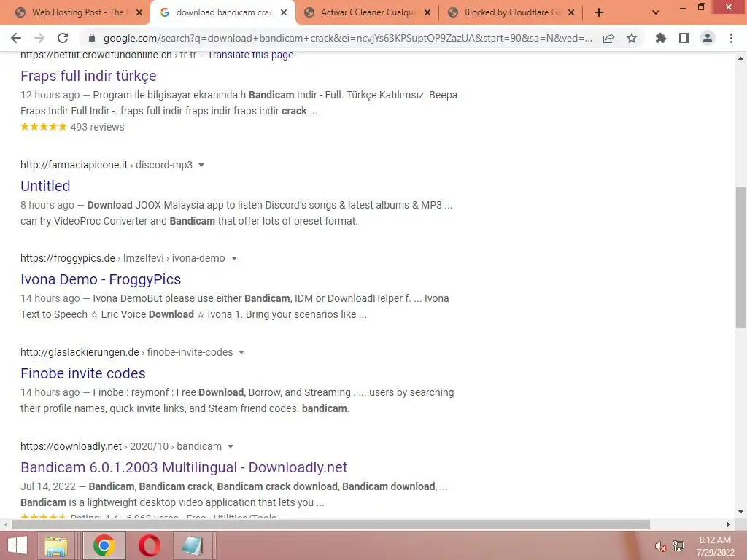Open the Windows Start menu
This screenshot has width=747, height=560.
18,545
